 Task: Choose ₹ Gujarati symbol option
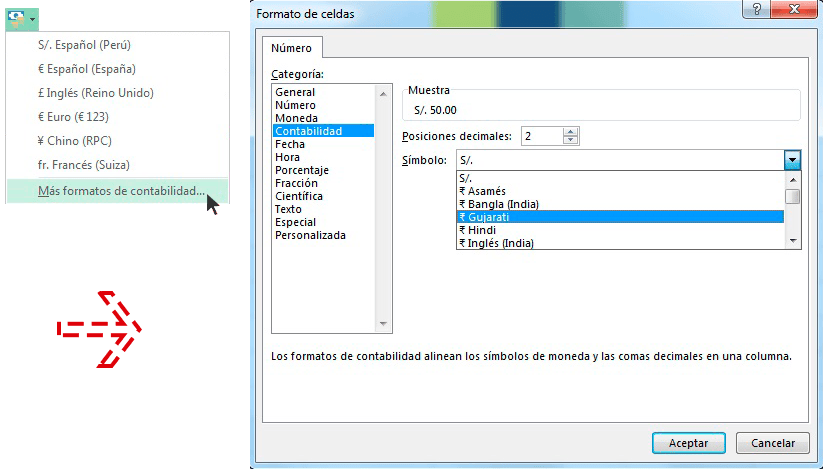pyautogui.click(x=620, y=217)
